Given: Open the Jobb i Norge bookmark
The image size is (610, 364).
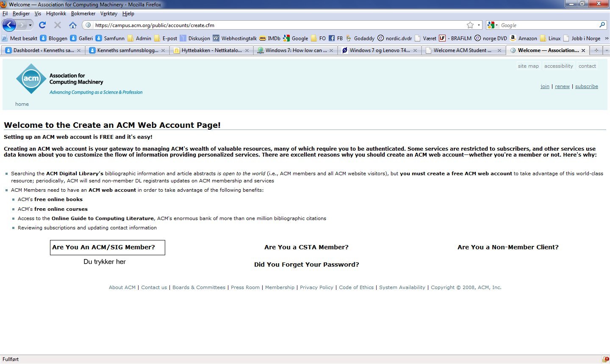Looking at the screenshot, I should [x=582, y=38].
